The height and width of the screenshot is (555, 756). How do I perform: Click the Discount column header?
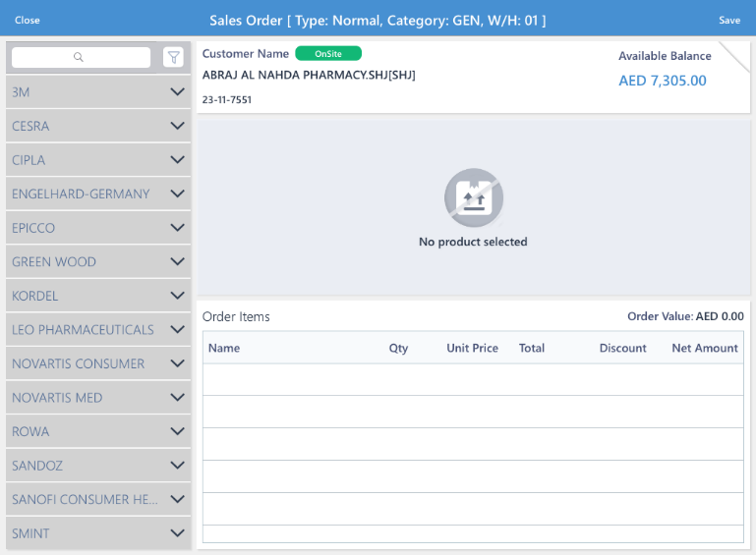622,348
